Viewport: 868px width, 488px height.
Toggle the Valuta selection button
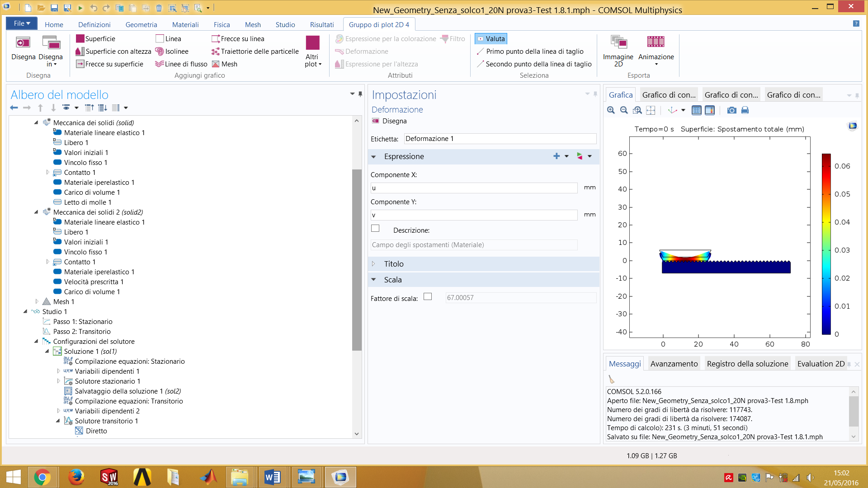pyautogui.click(x=491, y=39)
